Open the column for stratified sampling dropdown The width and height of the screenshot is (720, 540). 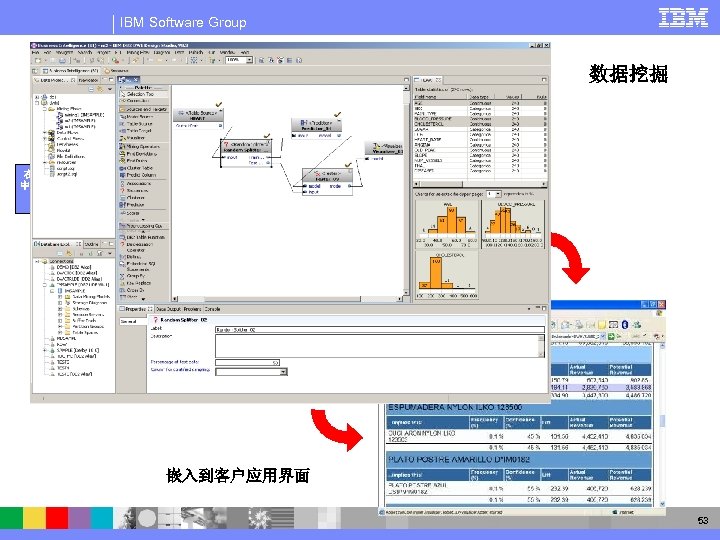pyautogui.click(x=283, y=372)
